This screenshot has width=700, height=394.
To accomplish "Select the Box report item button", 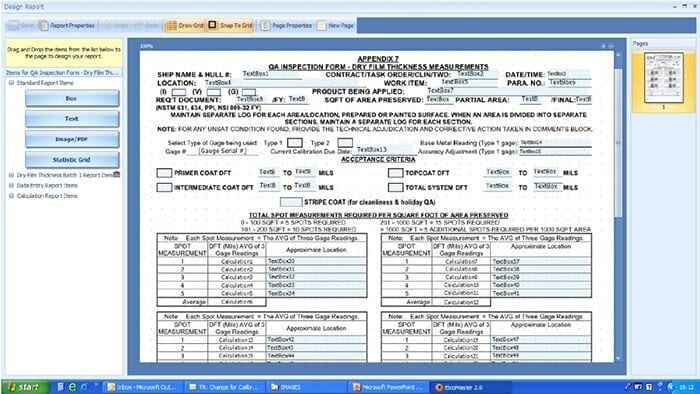I will click(x=72, y=99).
